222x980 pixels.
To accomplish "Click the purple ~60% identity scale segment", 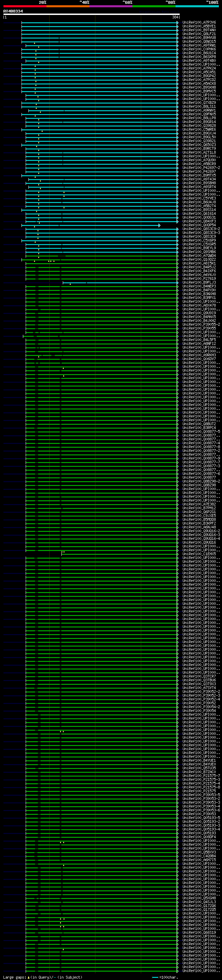I will [x=111, y=6].
